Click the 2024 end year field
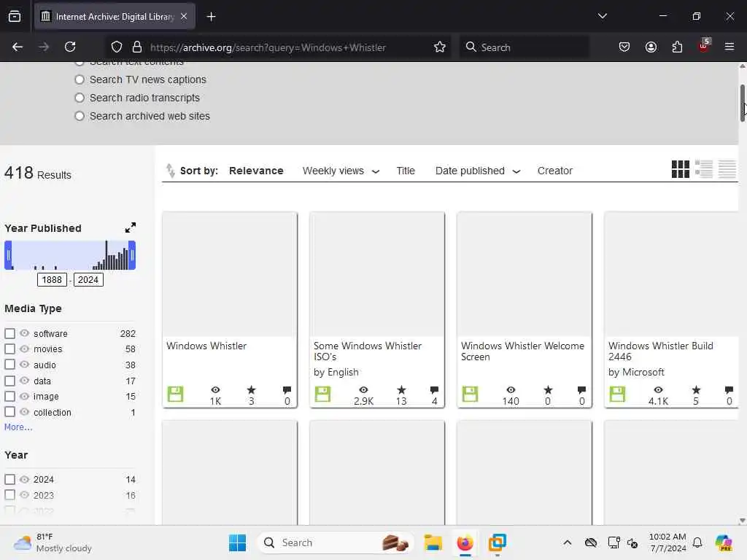 (88, 280)
